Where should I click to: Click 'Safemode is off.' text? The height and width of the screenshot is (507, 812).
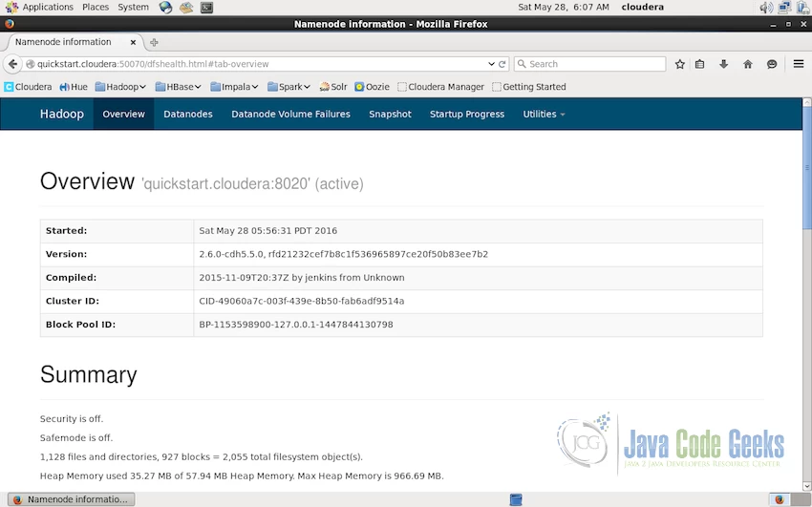[76, 437]
